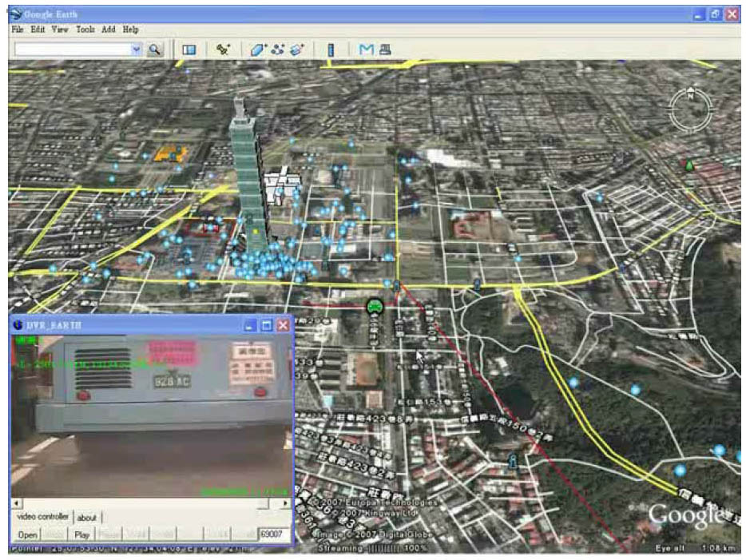The width and height of the screenshot is (746, 560).
Task: Click the frame number field showing 69007
Action: point(274,534)
